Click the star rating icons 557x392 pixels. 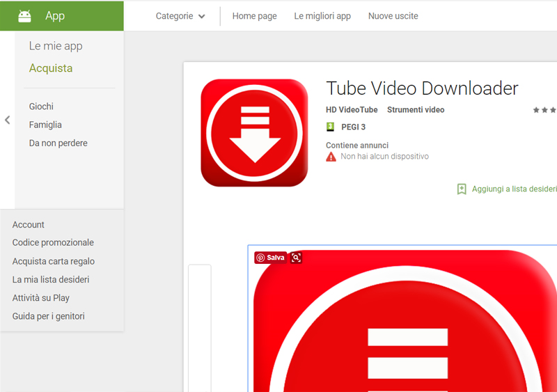tap(544, 110)
